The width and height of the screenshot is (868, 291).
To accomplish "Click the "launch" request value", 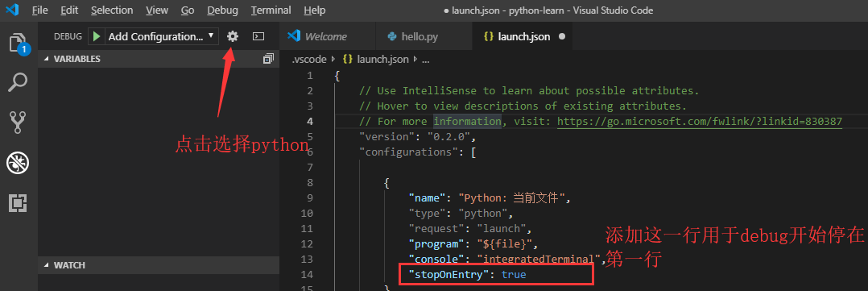I will click(501, 228).
